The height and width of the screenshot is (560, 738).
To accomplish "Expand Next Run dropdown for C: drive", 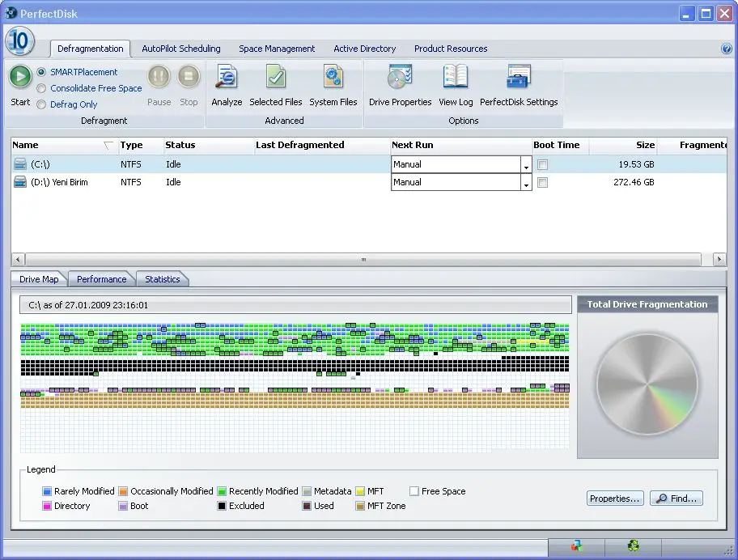I will 526,165.
